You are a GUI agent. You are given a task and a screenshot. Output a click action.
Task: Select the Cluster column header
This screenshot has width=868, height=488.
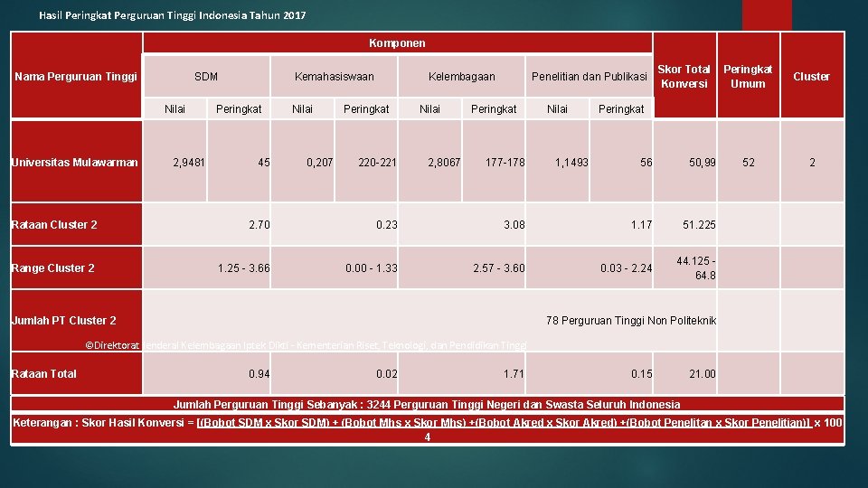[812, 76]
